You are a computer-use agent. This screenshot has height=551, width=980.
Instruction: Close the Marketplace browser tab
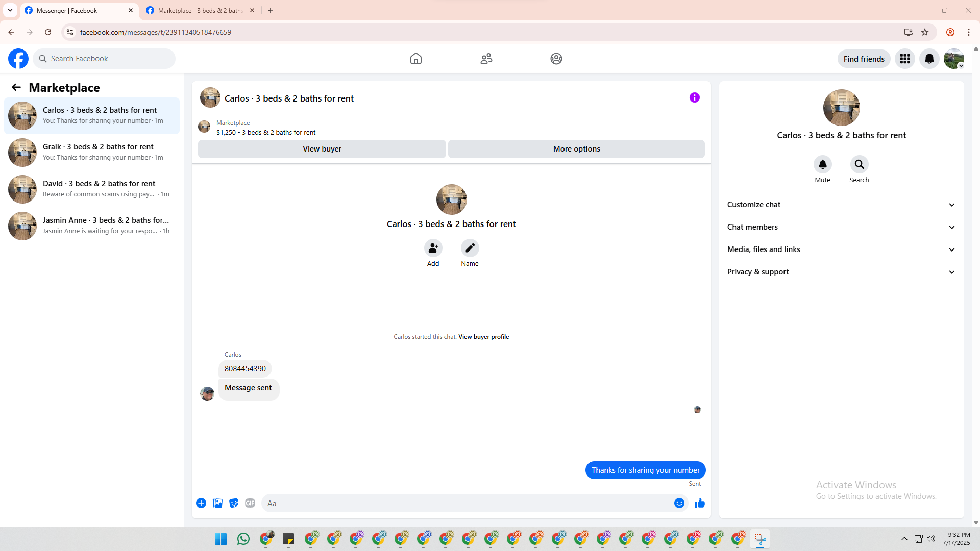pos(252,10)
